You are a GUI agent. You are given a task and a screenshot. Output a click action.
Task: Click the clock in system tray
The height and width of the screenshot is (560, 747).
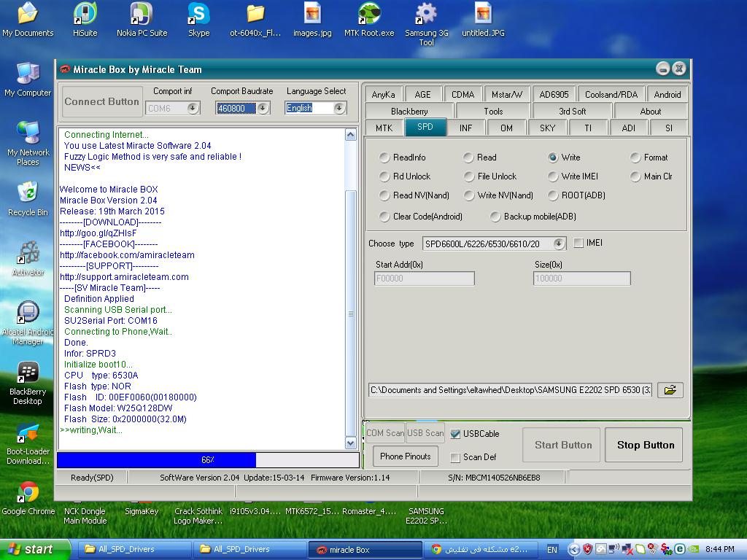pyautogui.click(x=719, y=549)
